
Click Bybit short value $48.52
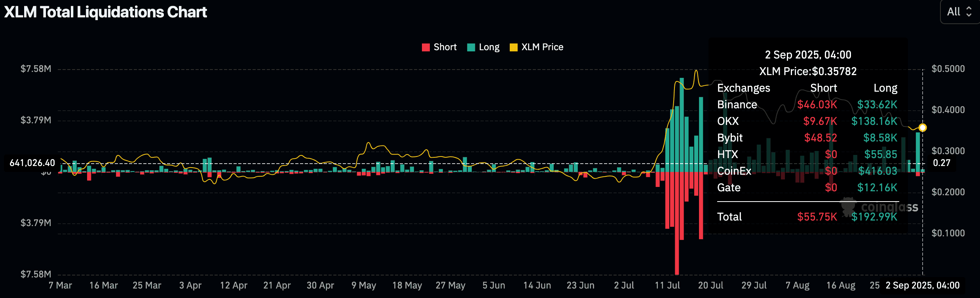(820, 138)
